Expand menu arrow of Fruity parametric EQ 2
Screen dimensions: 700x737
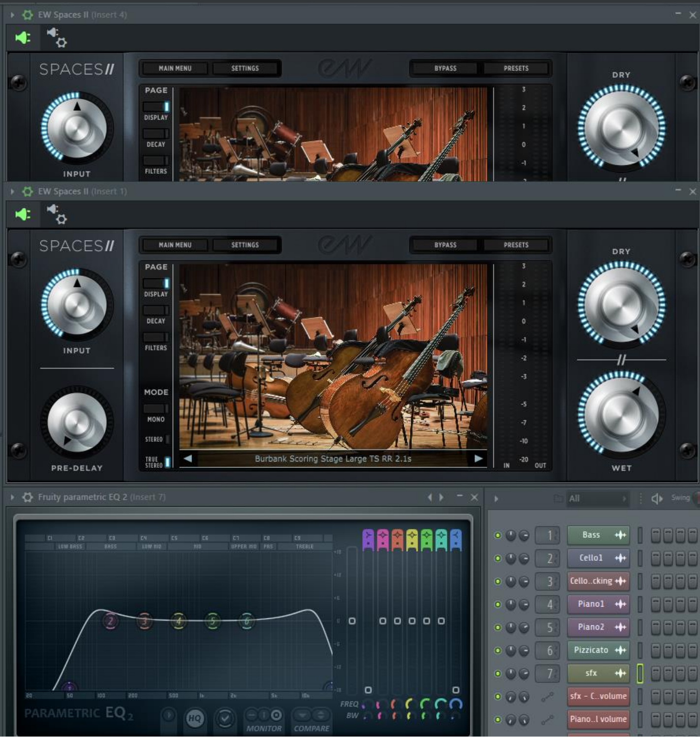[12, 497]
